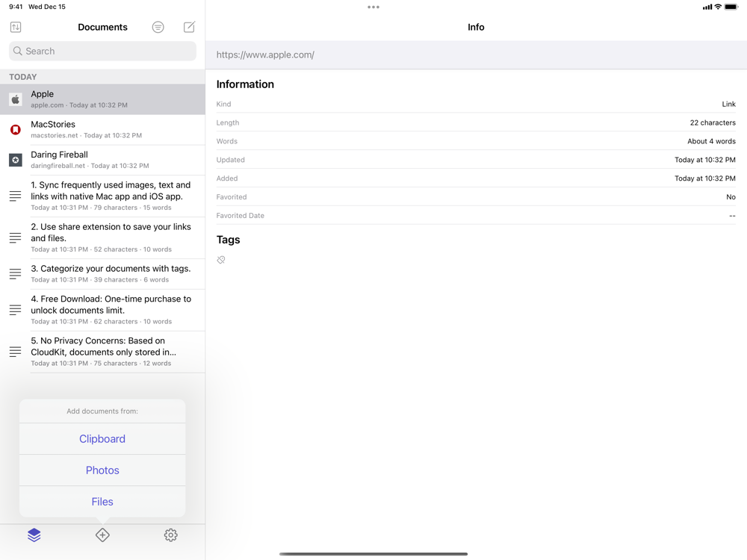Tap the battery indicator in status bar

tap(731, 7)
